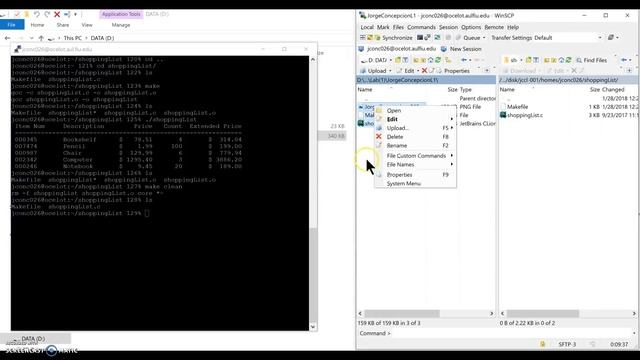This screenshot has height=360, width=640.
Task: Select shoppingList.c in the remote panel
Action: tap(525, 115)
